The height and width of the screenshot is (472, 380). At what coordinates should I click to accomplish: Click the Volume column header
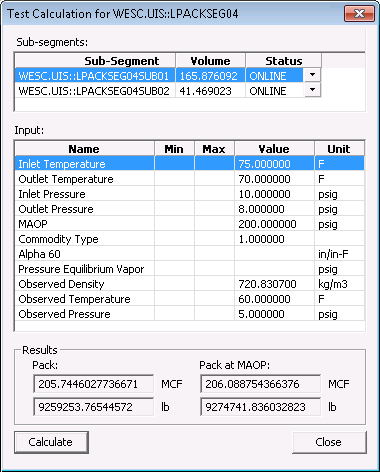[210, 61]
